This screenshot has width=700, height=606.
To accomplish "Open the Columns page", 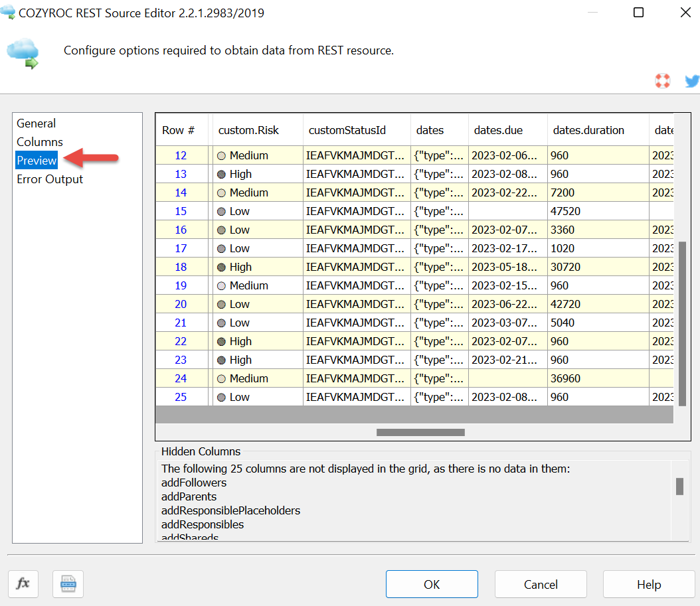I will tap(40, 142).
